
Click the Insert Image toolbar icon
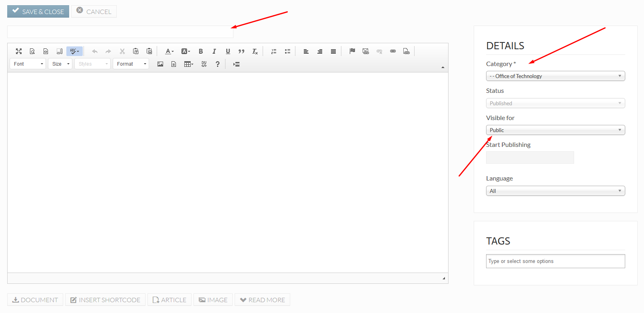160,64
